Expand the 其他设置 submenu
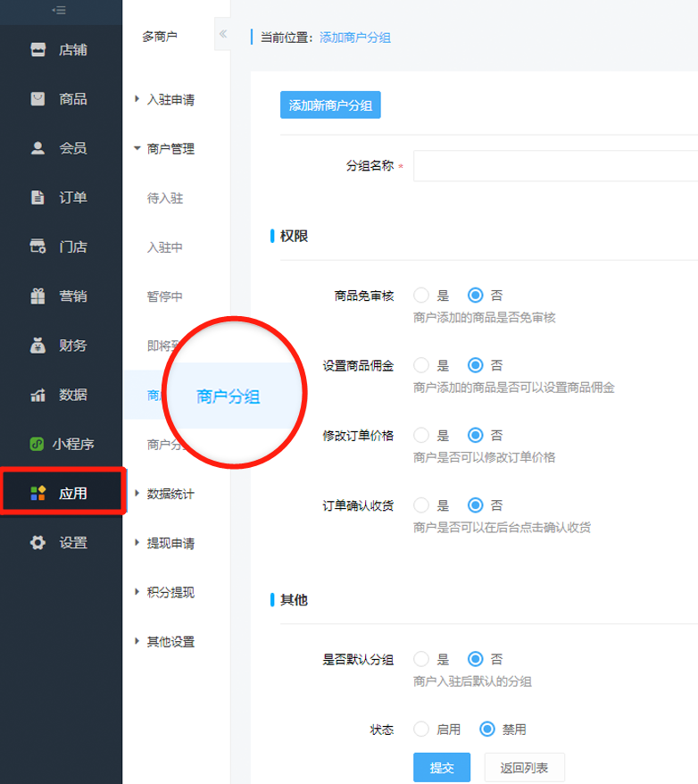Viewport: 698px width, 784px height. (170, 641)
